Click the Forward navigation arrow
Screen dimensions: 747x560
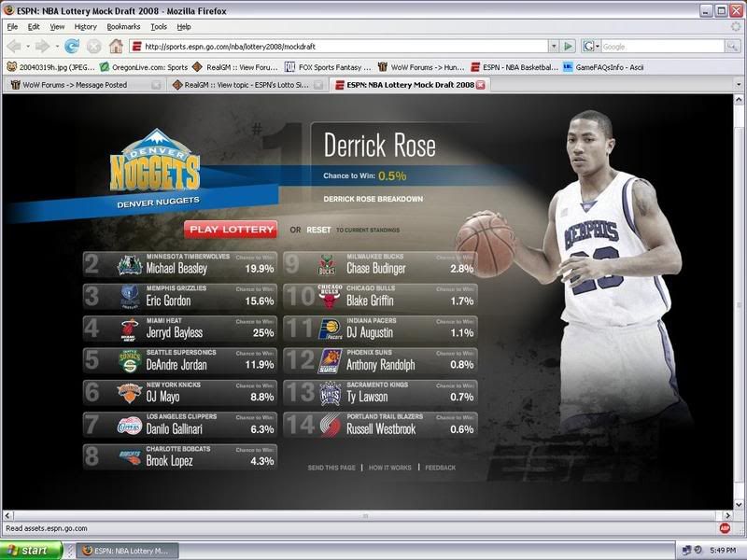pyautogui.click(x=42, y=46)
